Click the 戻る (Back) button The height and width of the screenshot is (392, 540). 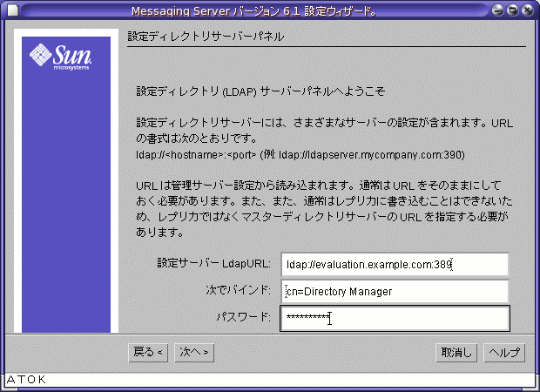[148, 353]
